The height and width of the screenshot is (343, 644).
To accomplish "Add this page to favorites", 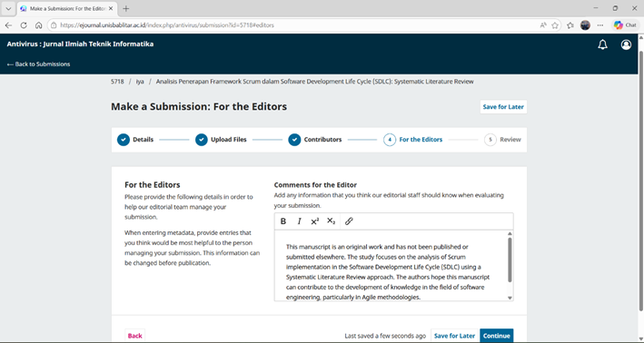I will coord(555,25).
